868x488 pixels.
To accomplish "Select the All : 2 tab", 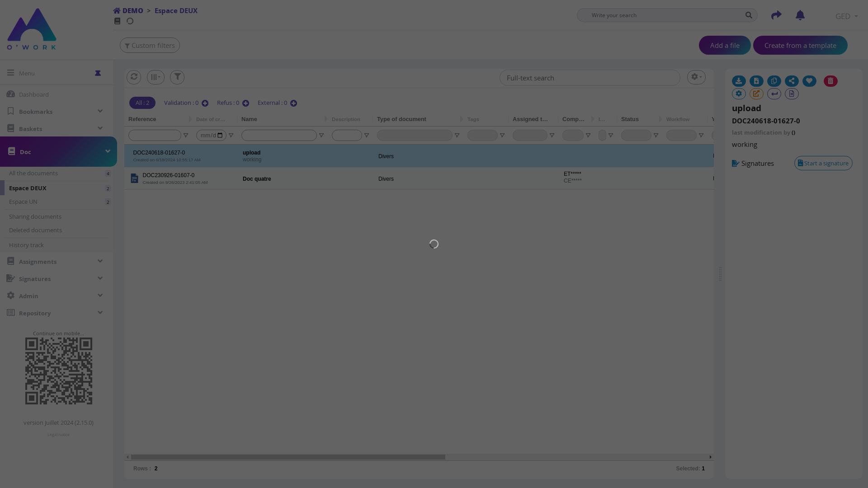I will pos(142,103).
